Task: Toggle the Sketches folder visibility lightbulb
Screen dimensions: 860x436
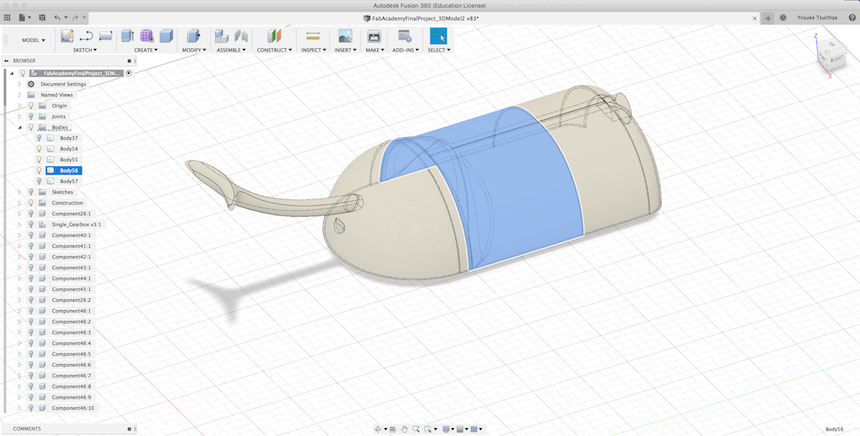Action: [x=31, y=192]
